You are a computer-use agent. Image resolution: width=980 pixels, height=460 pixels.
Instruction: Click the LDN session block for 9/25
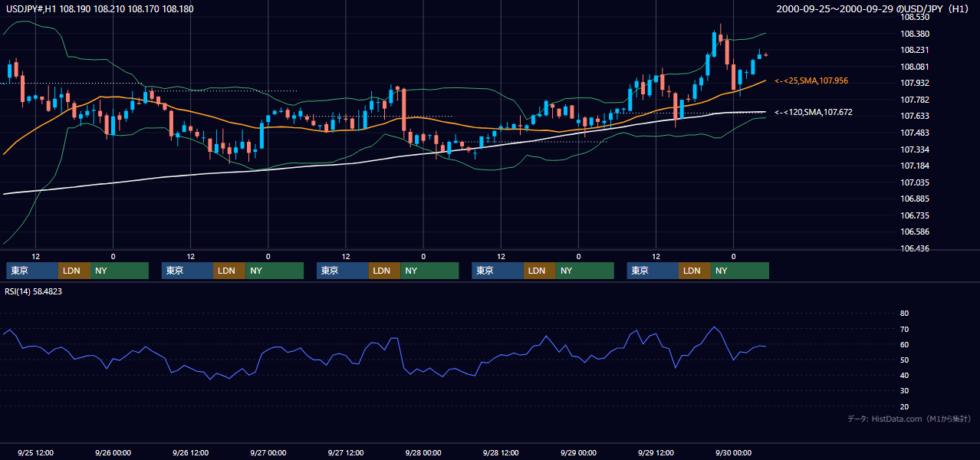click(74, 271)
